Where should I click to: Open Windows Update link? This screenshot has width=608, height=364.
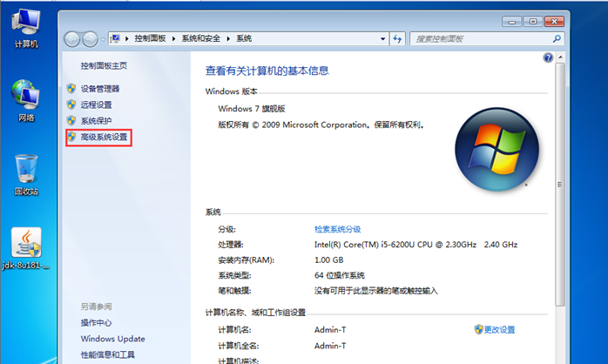tap(113, 339)
